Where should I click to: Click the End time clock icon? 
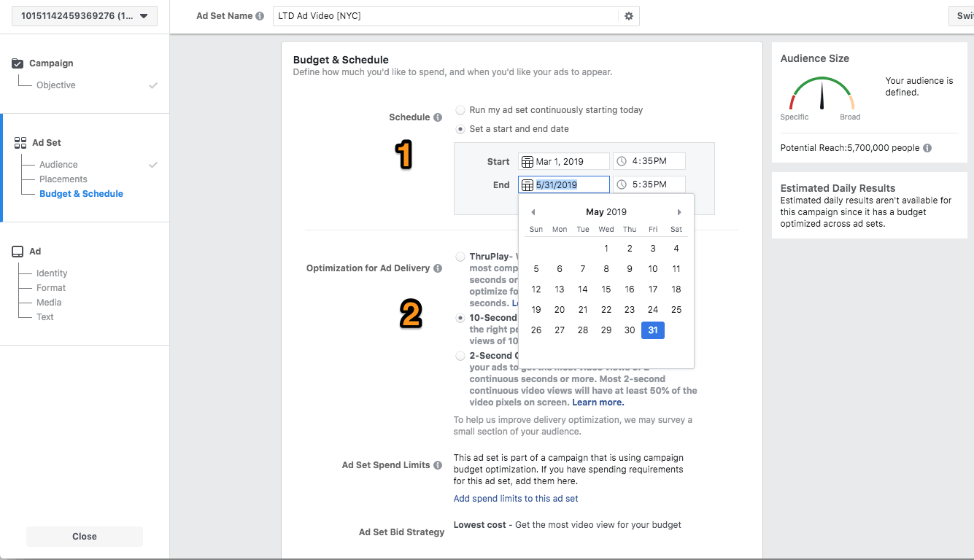622,185
